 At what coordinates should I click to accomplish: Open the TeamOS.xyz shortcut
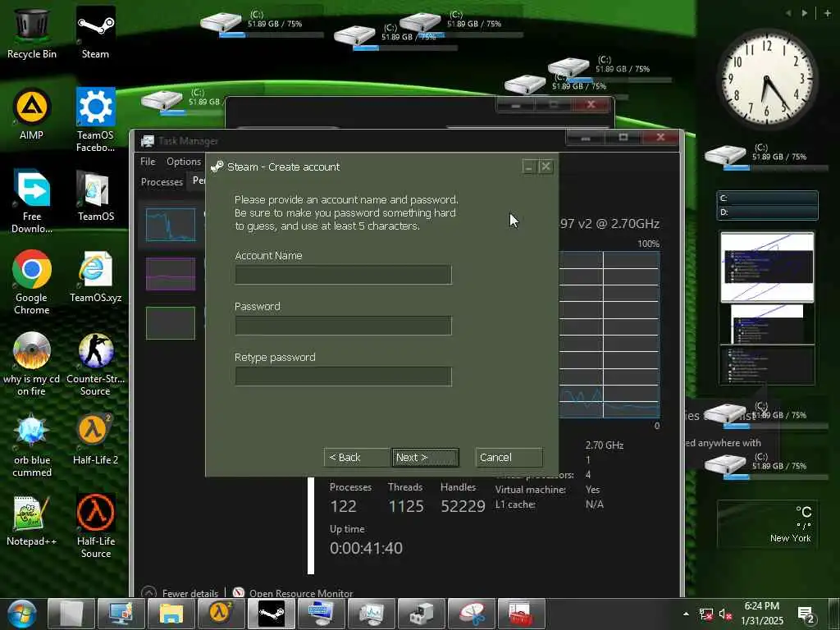(95, 277)
